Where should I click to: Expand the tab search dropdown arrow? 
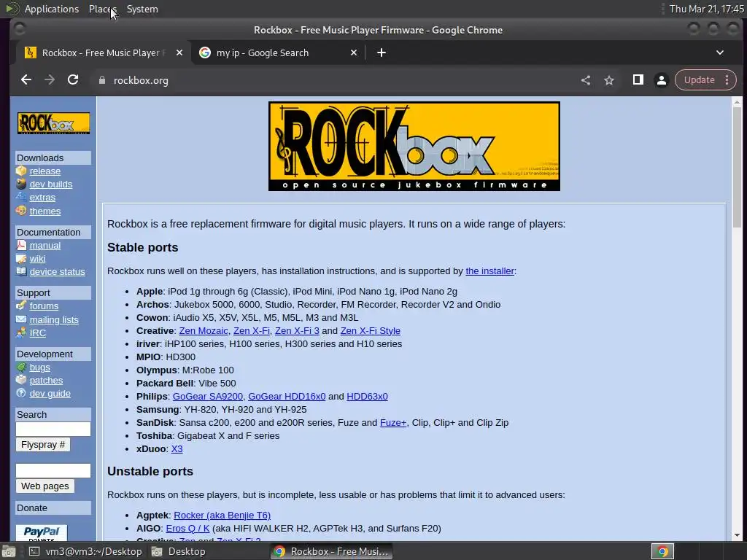point(720,52)
